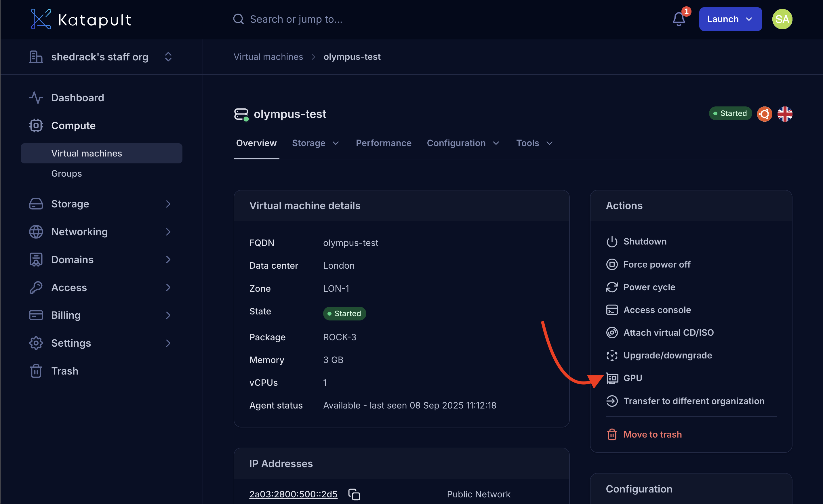Click the Started status badge in header
This screenshot has height=504, width=823.
click(x=730, y=113)
